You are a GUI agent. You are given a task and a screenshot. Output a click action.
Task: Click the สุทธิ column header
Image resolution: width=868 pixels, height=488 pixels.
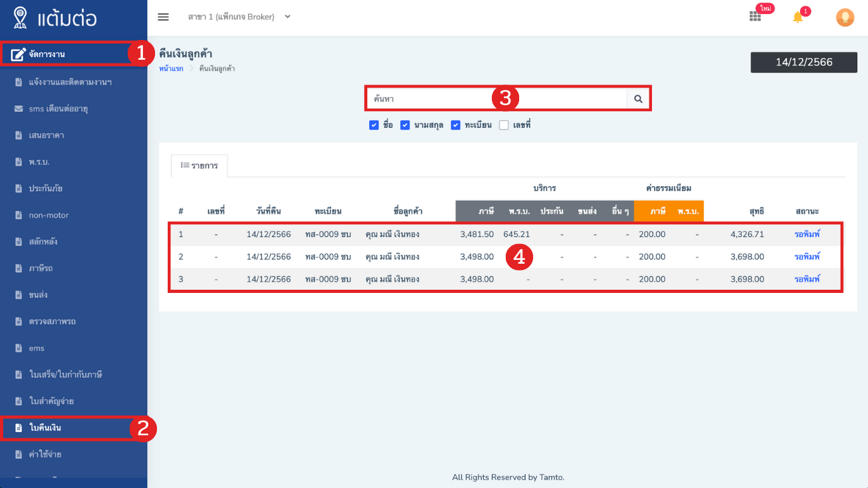pyautogui.click(x=756, y=211)
